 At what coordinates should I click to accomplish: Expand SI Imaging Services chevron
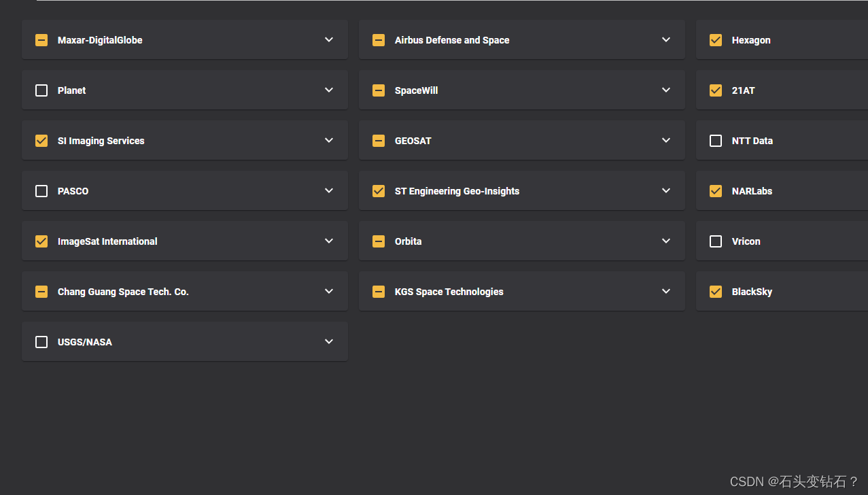coord(329,141)
